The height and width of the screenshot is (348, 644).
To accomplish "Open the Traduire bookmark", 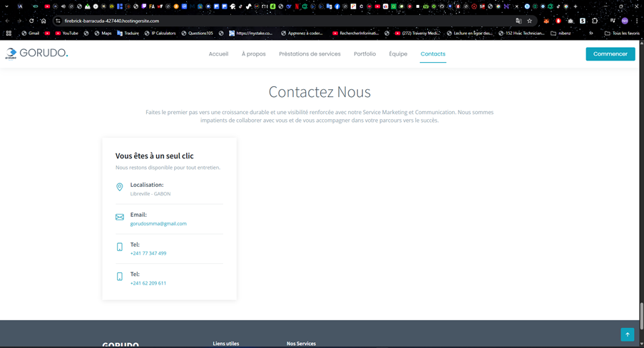I will pos(128,34).
